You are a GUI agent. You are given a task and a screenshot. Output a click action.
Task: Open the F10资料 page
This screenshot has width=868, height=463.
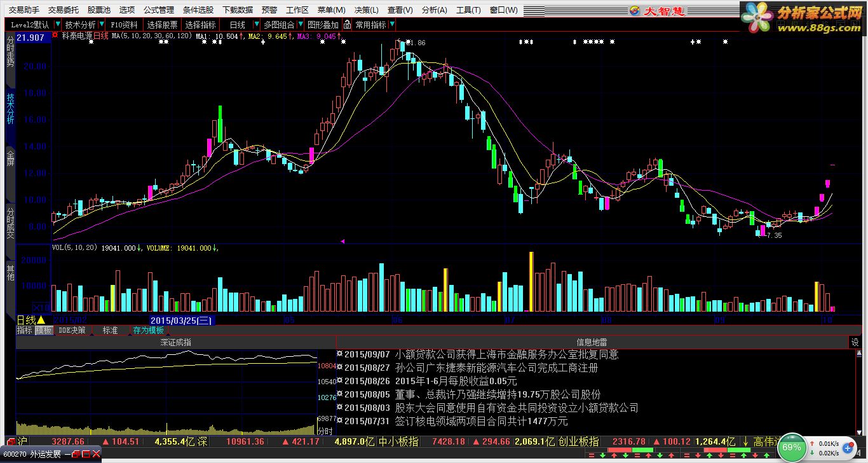(x=124, y=25)
